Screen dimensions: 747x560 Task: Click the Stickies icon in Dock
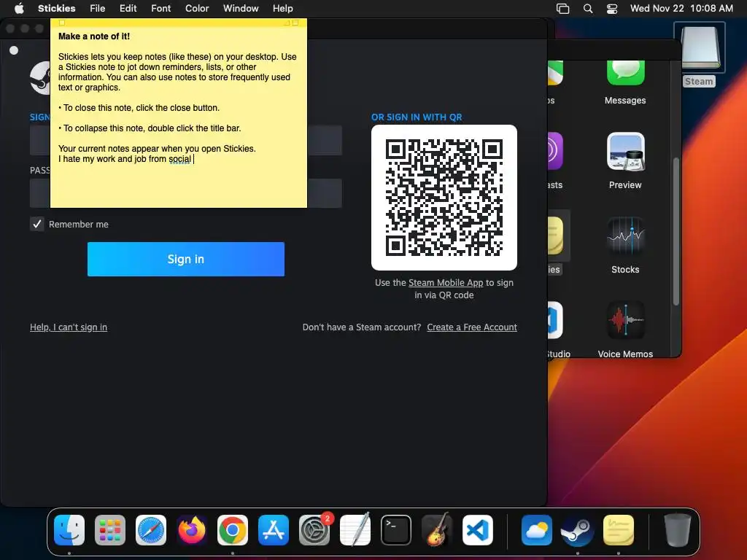(x=619, y=530)
